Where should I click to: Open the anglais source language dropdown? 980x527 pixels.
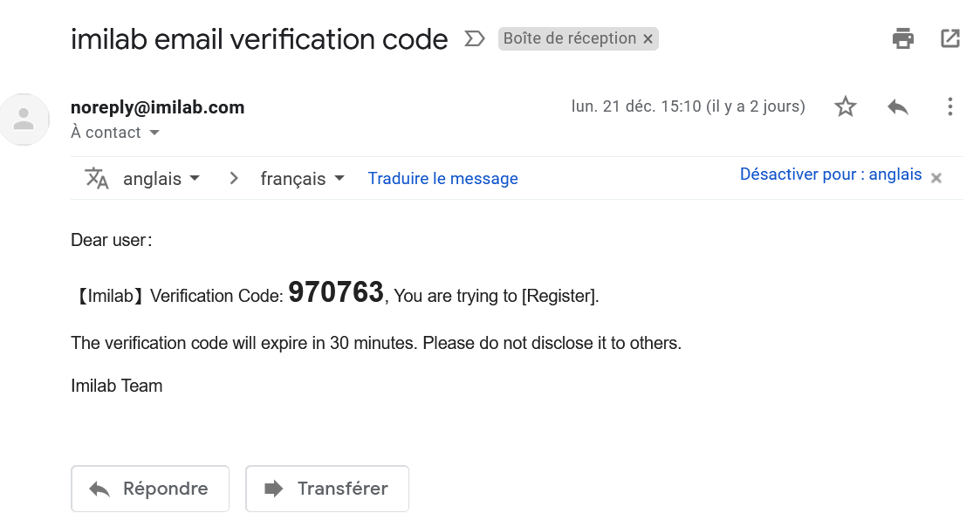click(161, 179)
